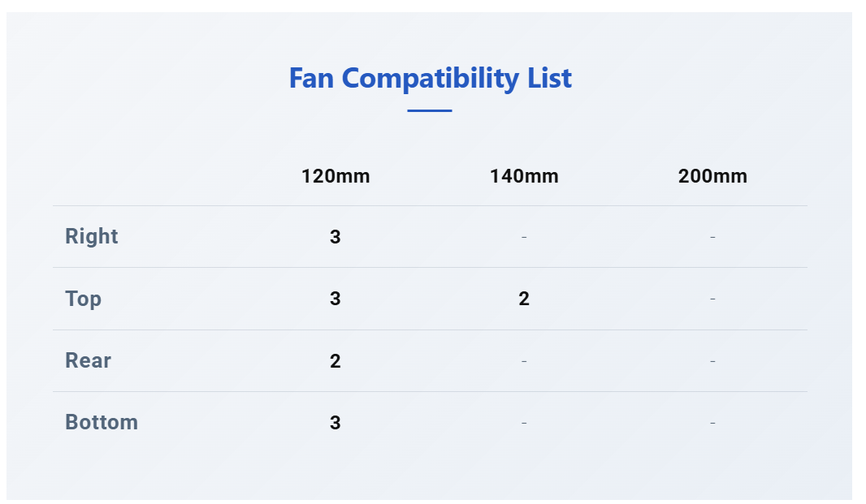Click the Rear row label
866x504 pixels.
(x=89, y=360)
